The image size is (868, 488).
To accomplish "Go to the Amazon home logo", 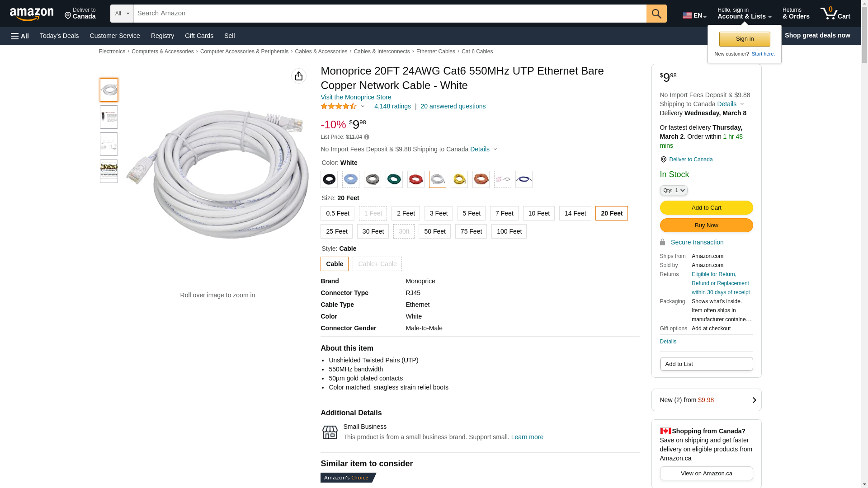I will click(32, 14).
